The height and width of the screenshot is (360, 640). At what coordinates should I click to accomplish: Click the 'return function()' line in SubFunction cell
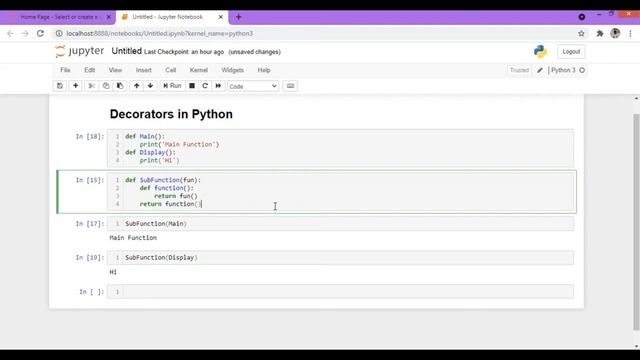pyautogui.click(x=171, y=204)
